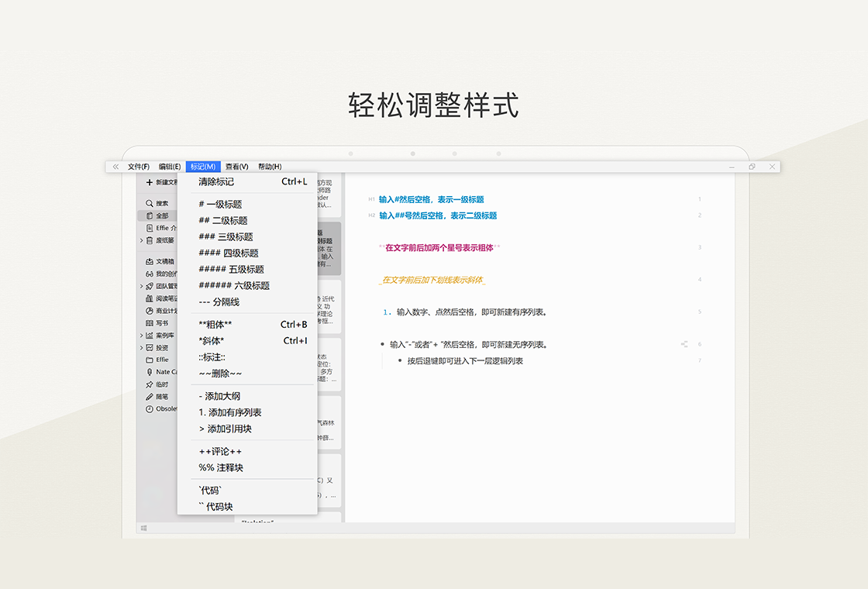868x589 pixels.
Task: Select the 全部 item in sidebar
Action: click(161, 215)
